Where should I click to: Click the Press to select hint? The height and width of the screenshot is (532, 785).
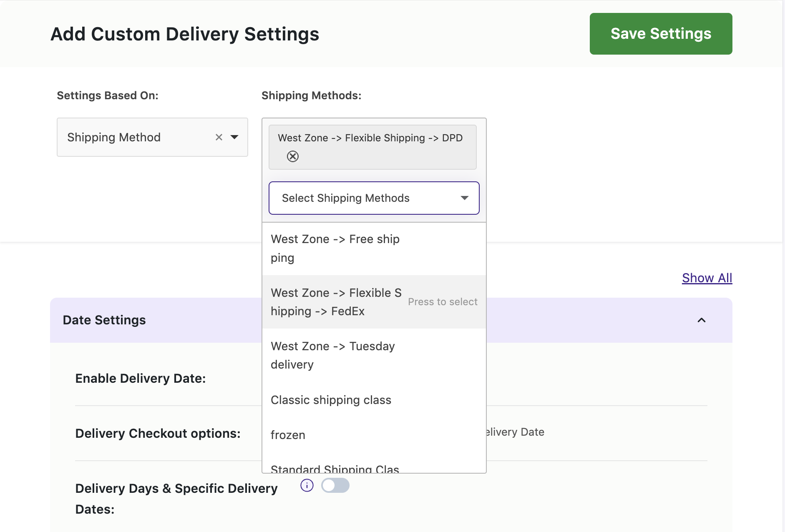(443, 302)
